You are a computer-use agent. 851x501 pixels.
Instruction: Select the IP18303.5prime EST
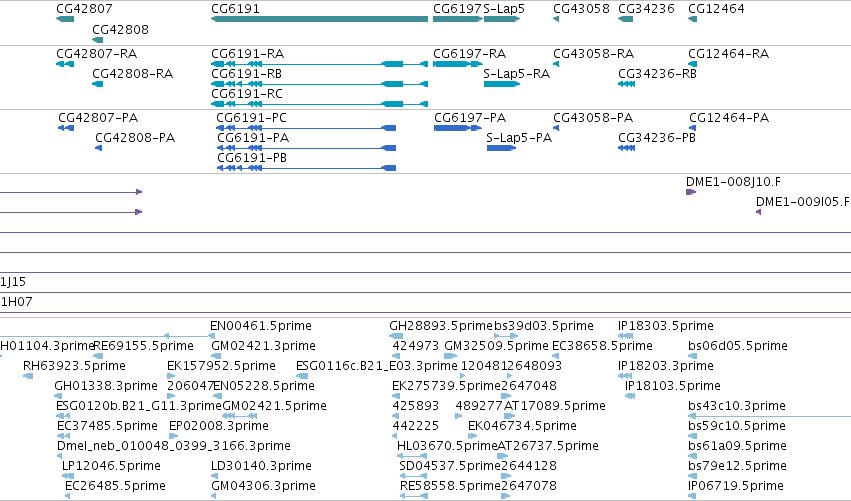(x=626, y=336)
